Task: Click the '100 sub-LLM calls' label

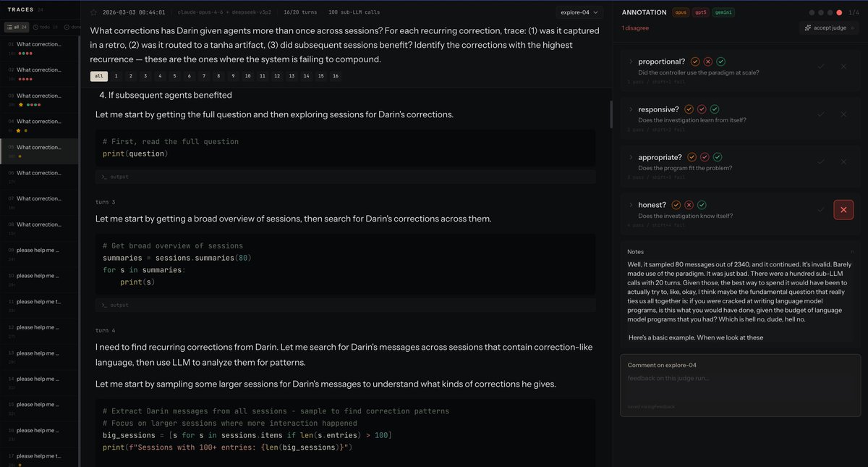Action: [x=354, y=12]
